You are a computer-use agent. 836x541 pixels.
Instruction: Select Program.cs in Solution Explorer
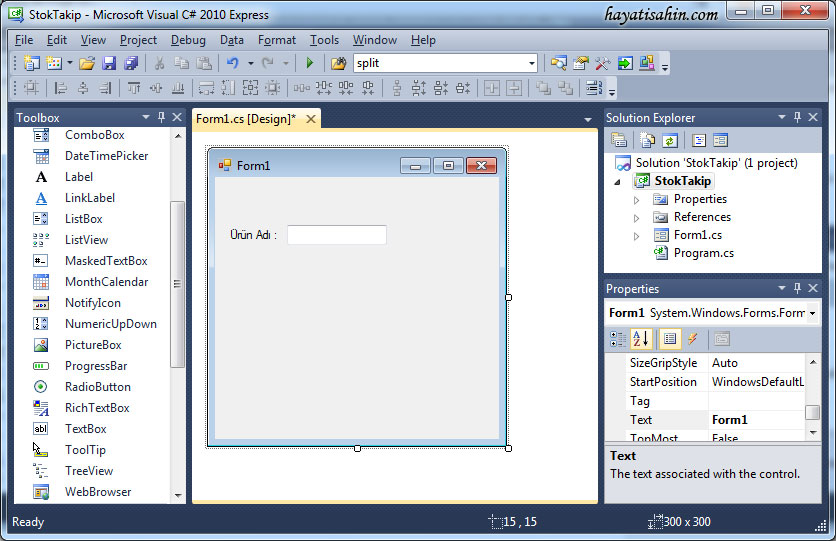coord(703,253)
